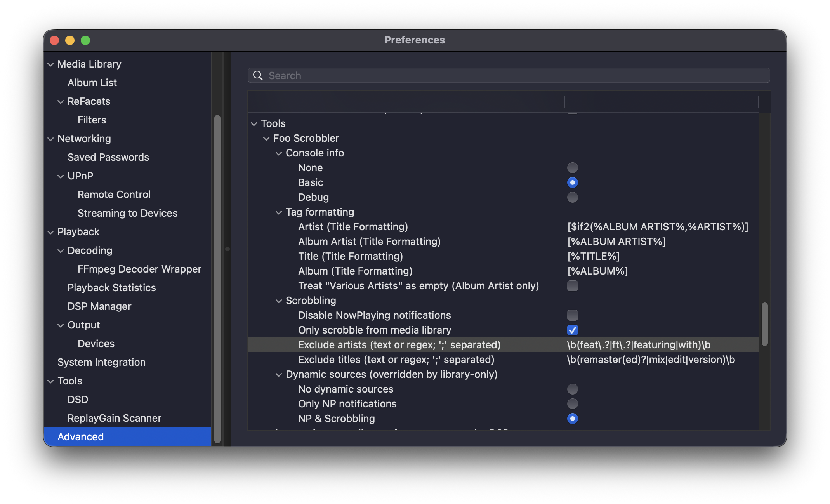Check "Disable NowPlaying notifications"

[572, 315]
